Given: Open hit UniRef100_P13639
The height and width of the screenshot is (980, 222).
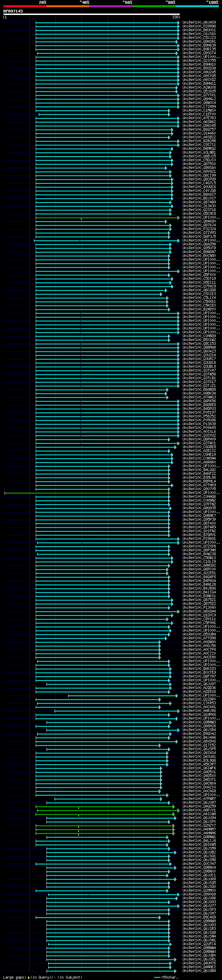Looking at the screenshot, I should (199, 424).
